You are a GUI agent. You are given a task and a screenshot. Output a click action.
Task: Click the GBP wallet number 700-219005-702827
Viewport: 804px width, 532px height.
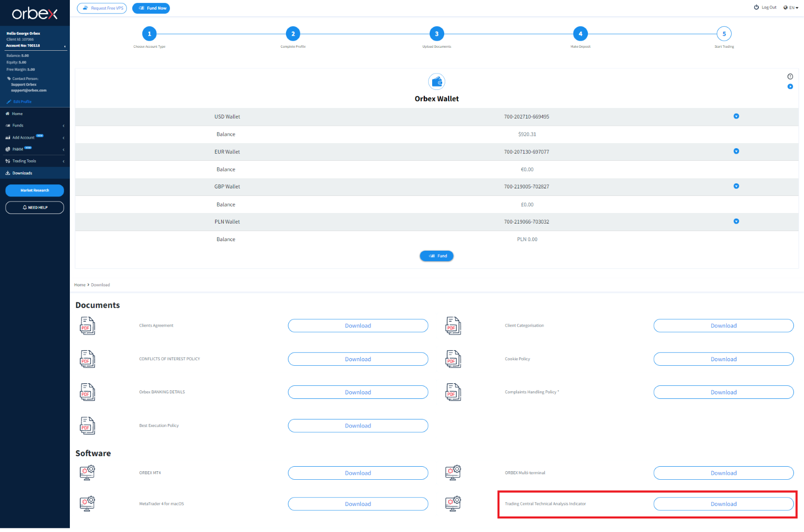click(x=527, y=186)
